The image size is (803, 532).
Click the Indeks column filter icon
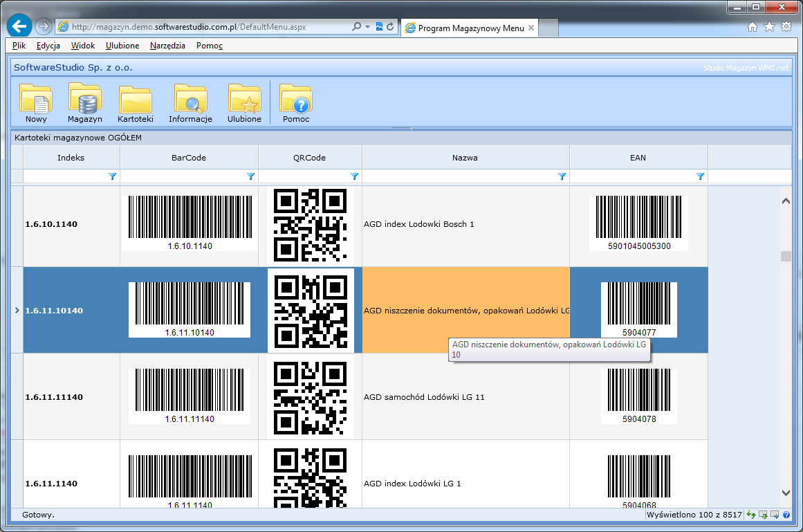[113, 176]
